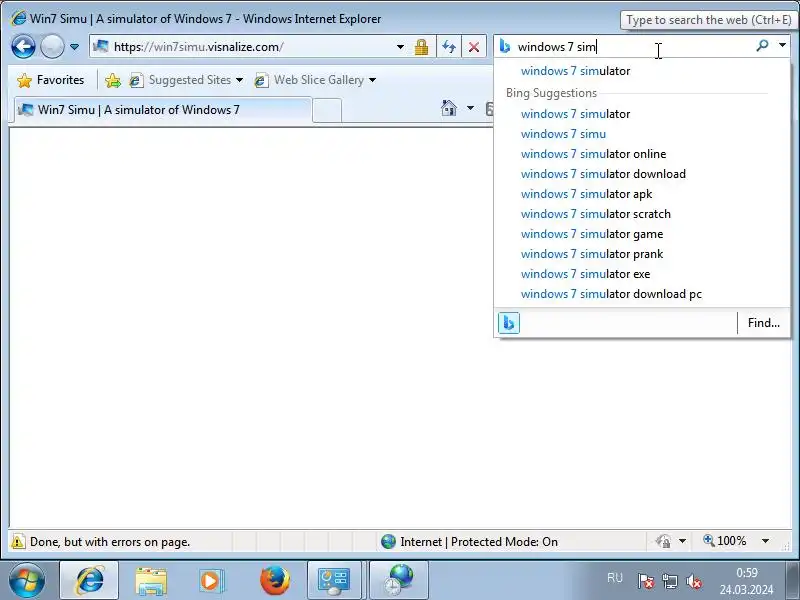Click the magnifier Search button
The width and height of the screenshot is (800, 600).
click(x=762, y=46)
